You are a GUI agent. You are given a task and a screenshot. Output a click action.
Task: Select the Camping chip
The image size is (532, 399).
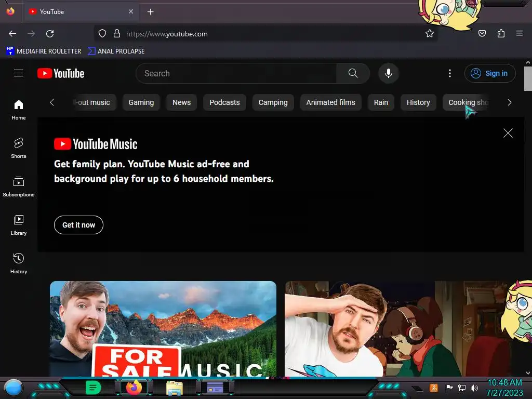click(x=273, y=102)
